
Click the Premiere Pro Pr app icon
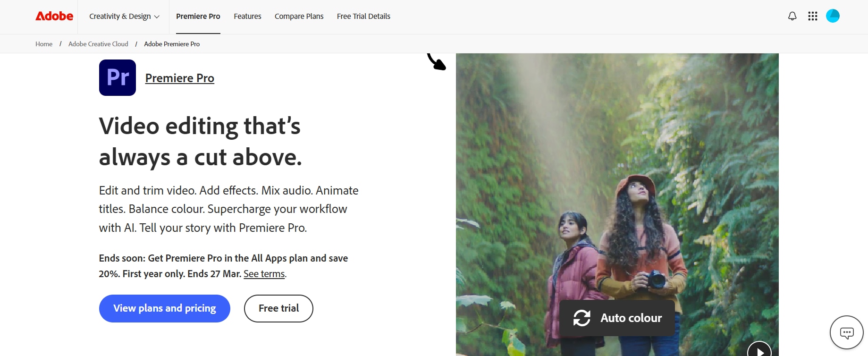coord(118,78)
